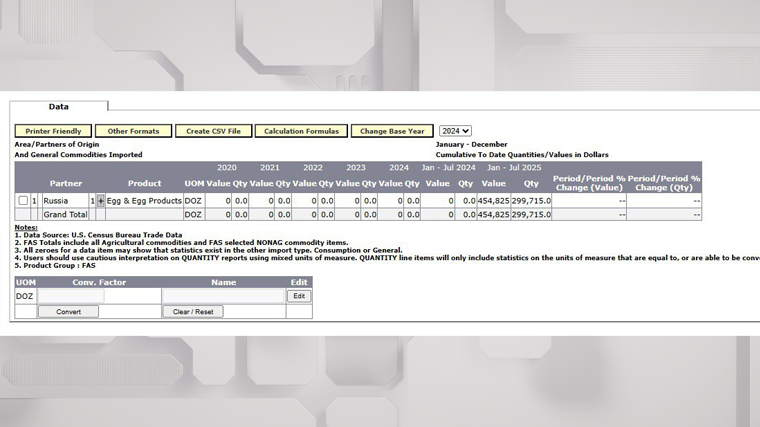Click the Notes heading
Image resolution: width=760 pixels, height=427 pixels.
point(26,227)
